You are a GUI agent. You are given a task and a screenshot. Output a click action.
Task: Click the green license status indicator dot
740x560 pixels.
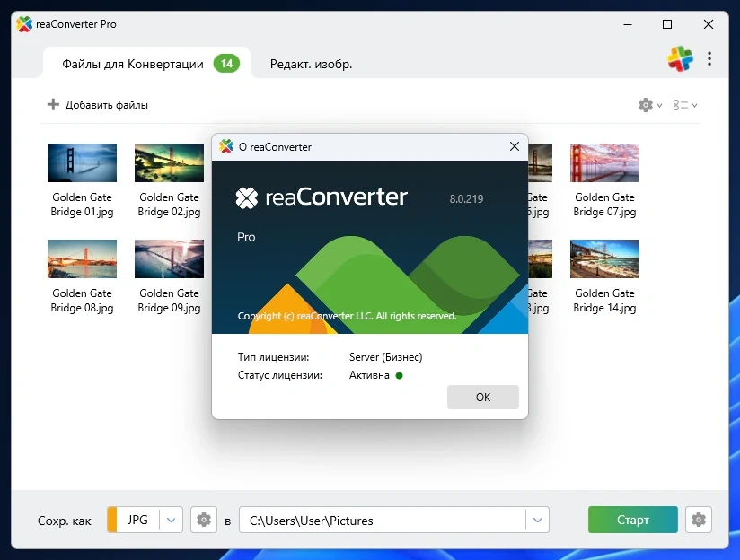pyautogui.click(x=400, y=375)
